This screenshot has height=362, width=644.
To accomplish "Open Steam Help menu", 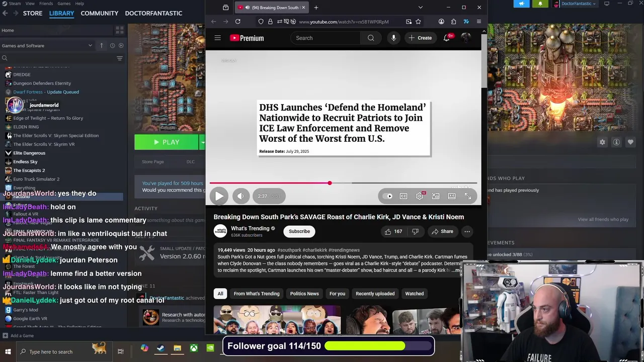I will 79,4.
